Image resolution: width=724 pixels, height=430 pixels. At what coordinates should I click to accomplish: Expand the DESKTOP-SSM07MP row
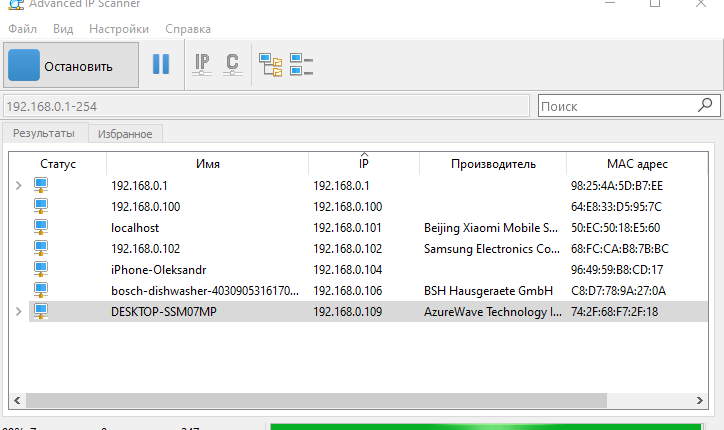click(x=18, y=312)
